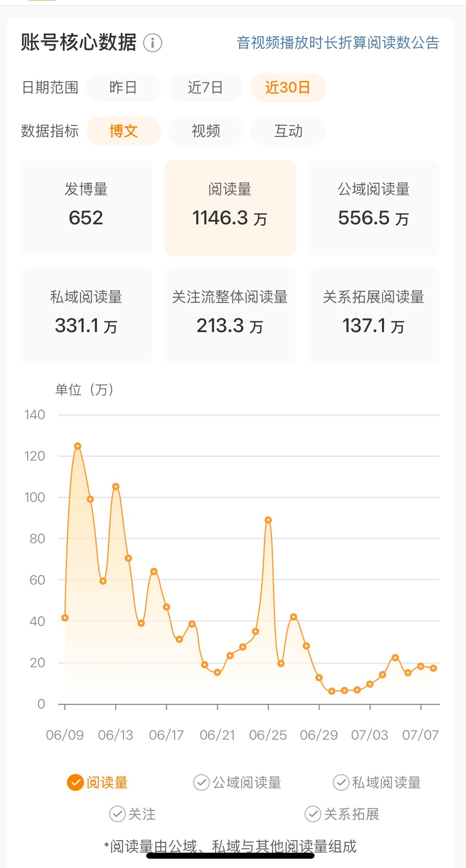Tap the 日期范围 label
The image size is (466, 868).
pyautogui.click(x=50, y=88)
